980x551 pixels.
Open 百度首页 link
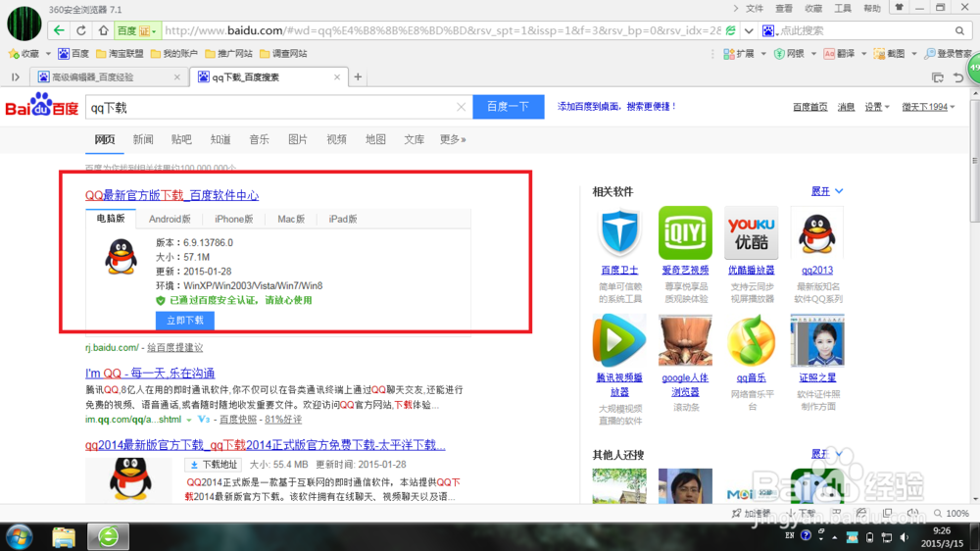point(810,107)
